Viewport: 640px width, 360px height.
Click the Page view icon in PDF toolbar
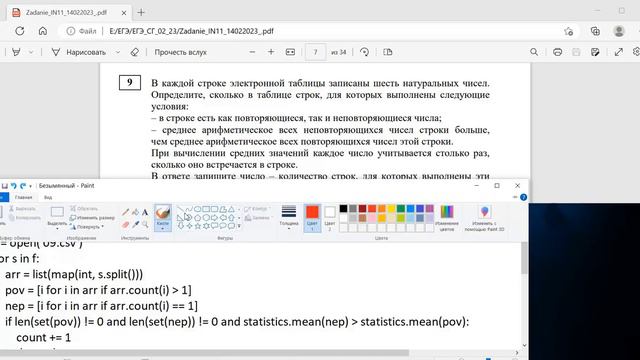(388, 52)
